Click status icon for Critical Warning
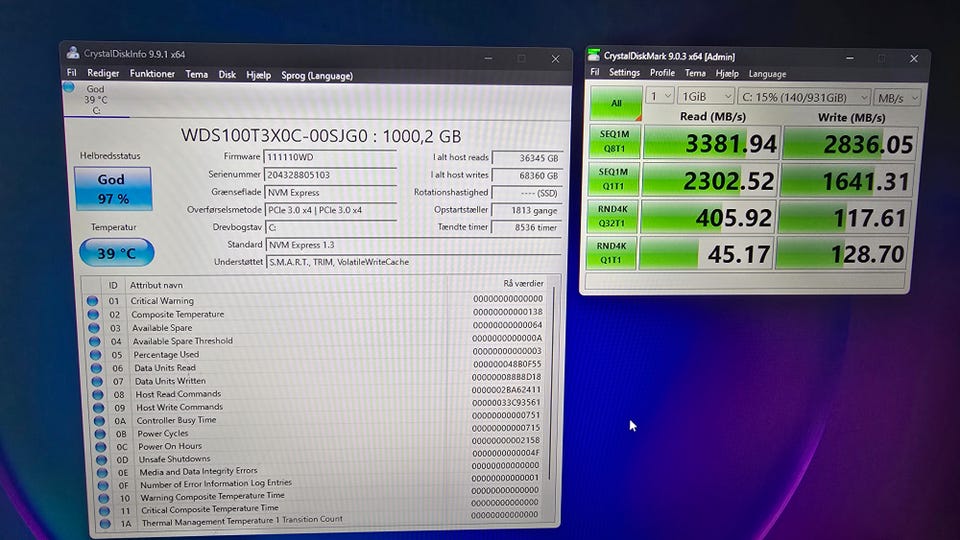Image resolution: width=960 pixels, height=540 pixels. (x=92, y=301)
